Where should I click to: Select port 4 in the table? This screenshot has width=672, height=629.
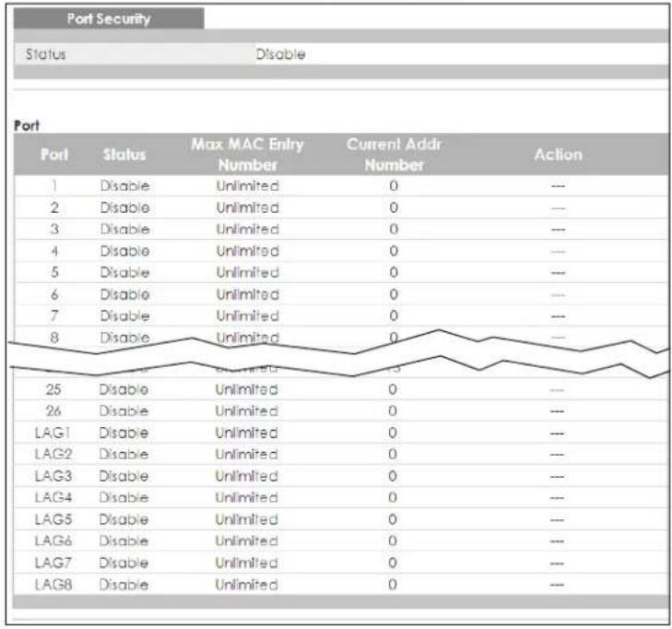click(54, 251)
